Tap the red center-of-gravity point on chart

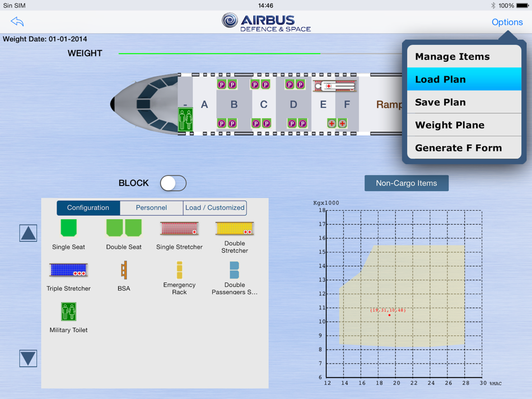pos(390,315)
